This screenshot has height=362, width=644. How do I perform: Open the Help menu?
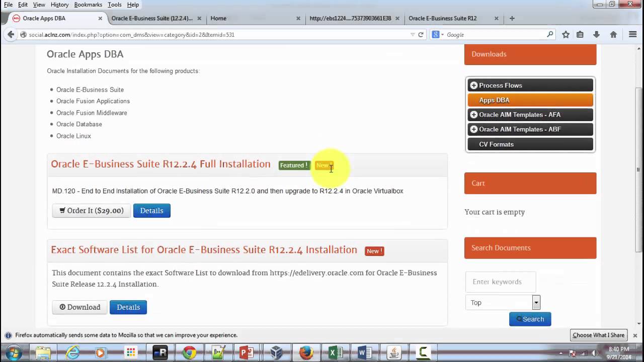(x=133, y=5)
